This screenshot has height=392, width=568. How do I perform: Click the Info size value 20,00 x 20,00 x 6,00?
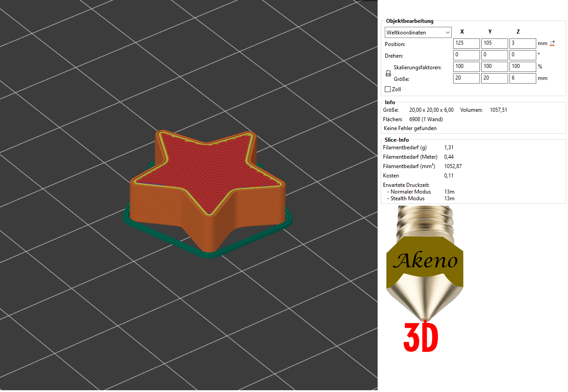(x=431, y=110)
